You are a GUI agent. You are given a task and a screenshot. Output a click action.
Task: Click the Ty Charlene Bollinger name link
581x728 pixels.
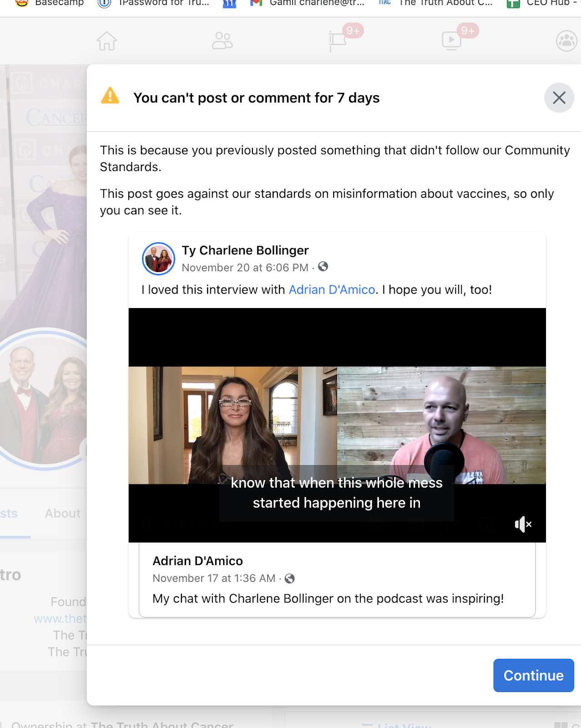click(245, 250)
